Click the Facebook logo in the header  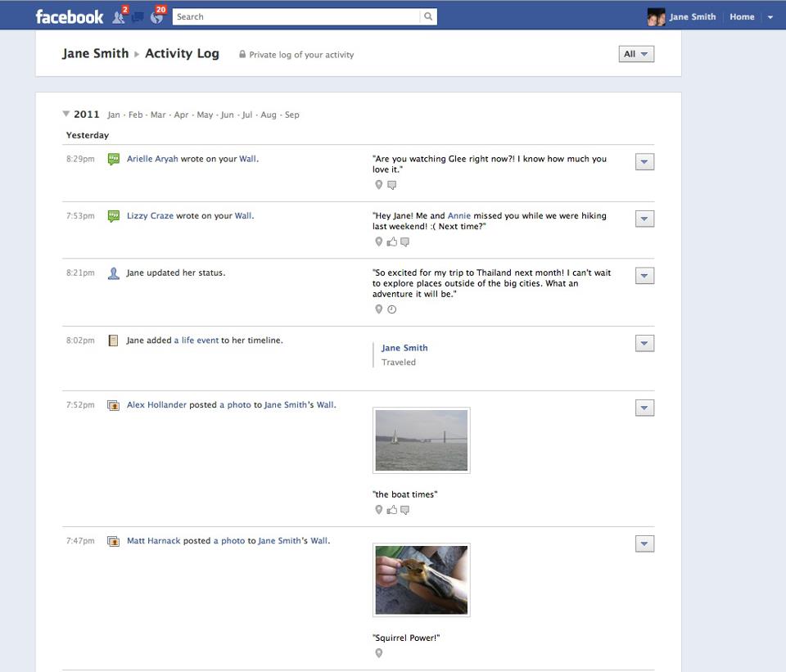[x=70, y=15]
